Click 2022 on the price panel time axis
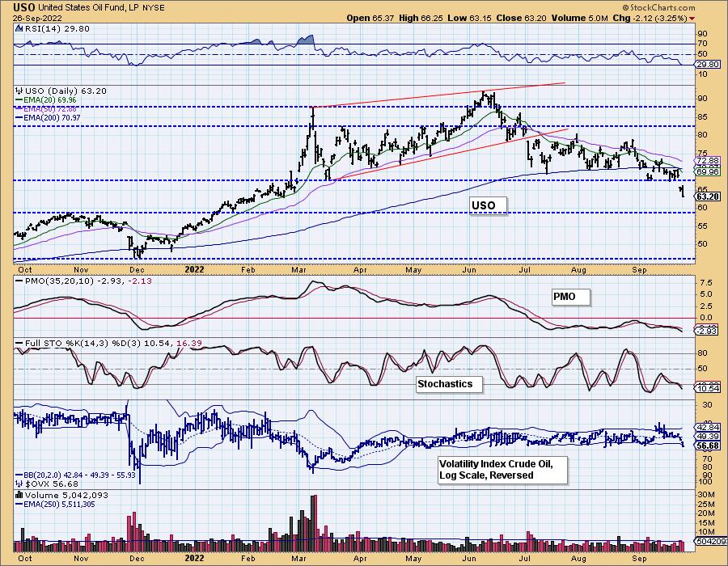728x566 pixels. tap(194, 269)
